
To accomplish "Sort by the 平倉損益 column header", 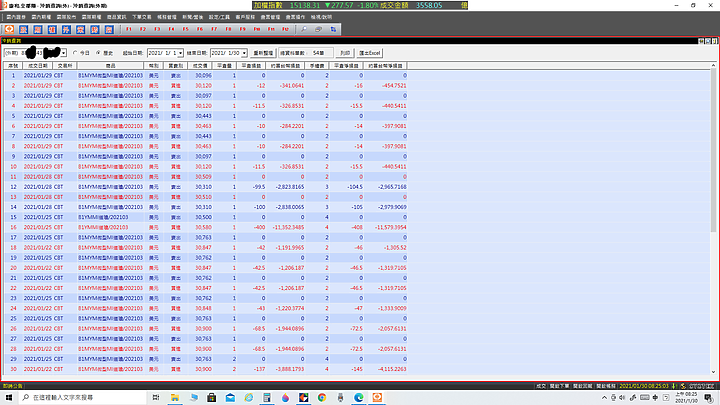I will click(251, 66).
